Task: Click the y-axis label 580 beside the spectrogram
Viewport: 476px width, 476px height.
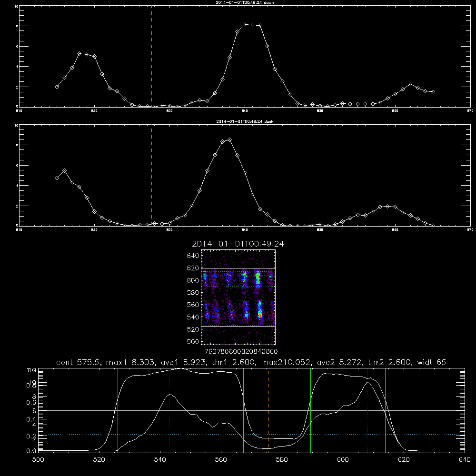Action: coord(193,293)
